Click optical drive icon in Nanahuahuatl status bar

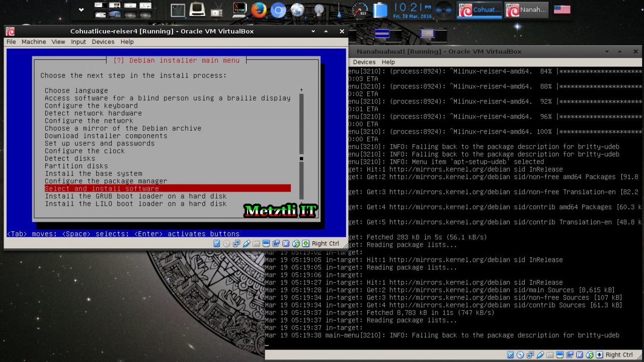[520, 354]
